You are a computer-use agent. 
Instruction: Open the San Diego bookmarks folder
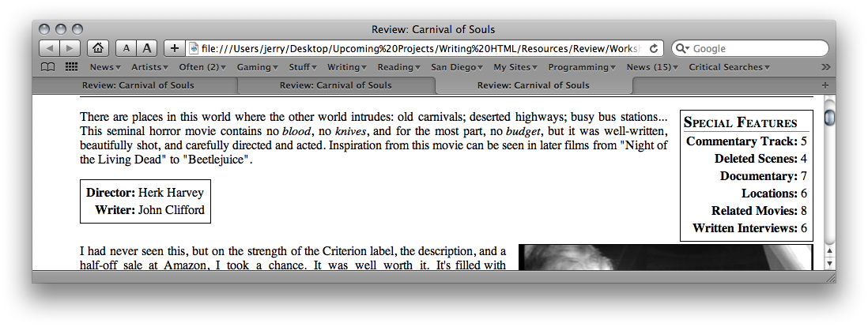point(457,67)
